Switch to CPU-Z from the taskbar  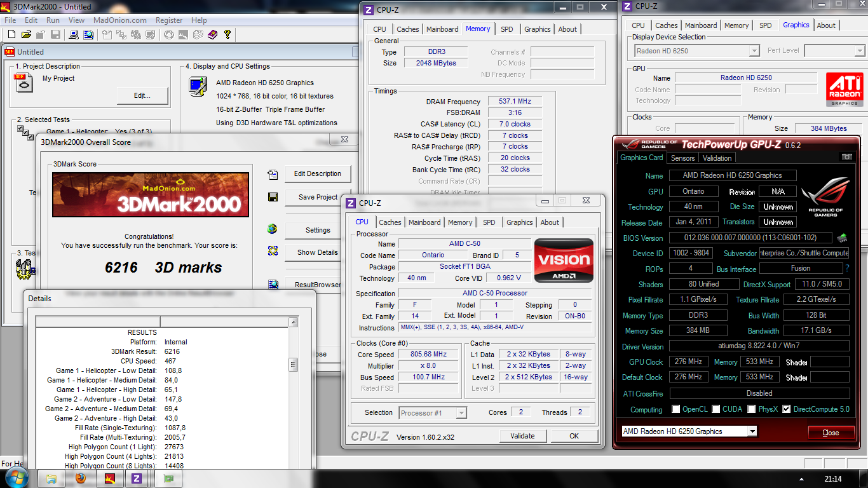click(x=136, y=478)
